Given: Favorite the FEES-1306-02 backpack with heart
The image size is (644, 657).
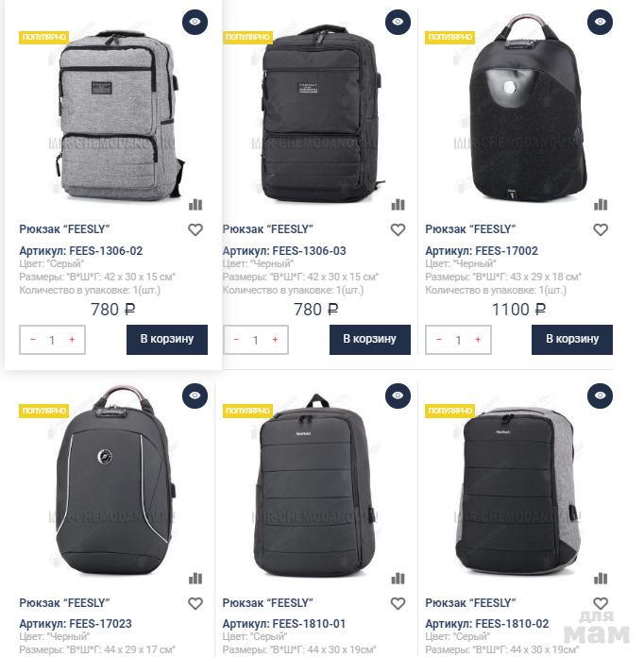Looking at the screenshot, I should coord(195,229).
